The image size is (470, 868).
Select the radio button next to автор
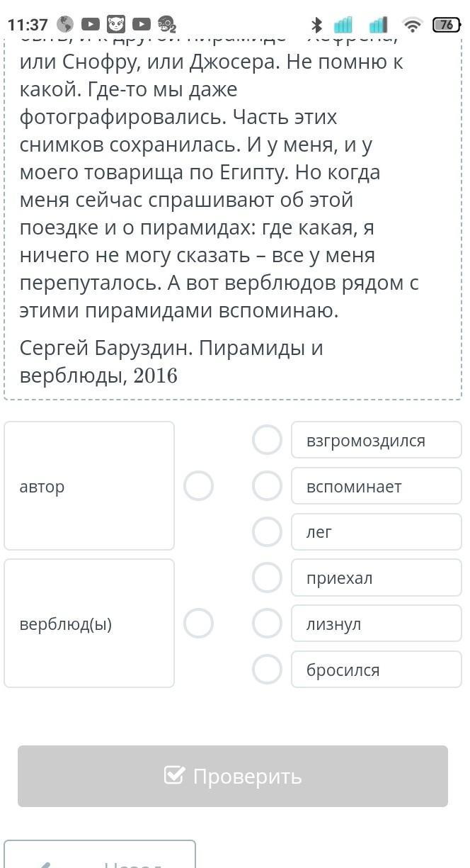click(x=198, y=486)
